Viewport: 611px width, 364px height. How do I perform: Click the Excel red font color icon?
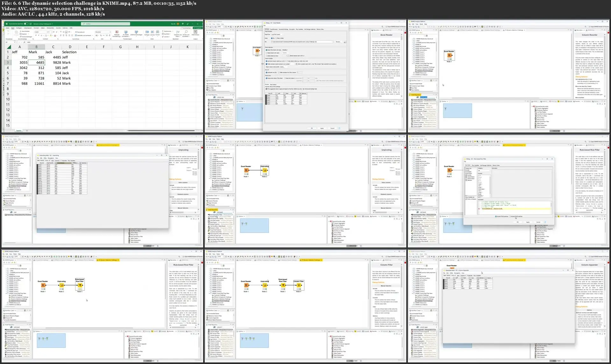55,35
